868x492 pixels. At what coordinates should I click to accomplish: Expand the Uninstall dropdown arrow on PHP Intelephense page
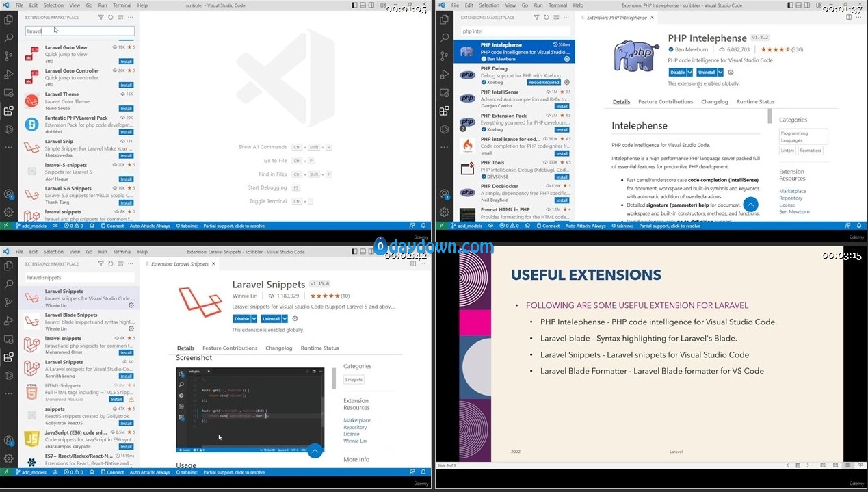pyautogui.click(x=720, y=72)
